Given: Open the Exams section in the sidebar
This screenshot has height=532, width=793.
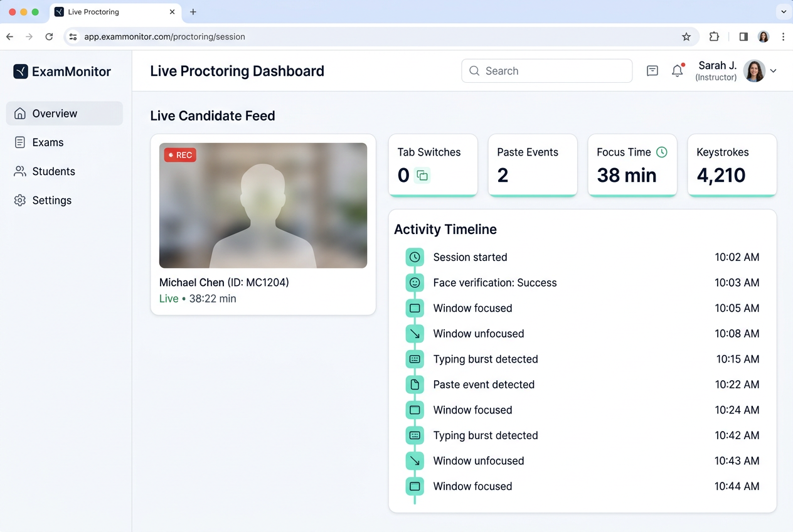Looking at the screenshot, I should (x=49, y=142).
